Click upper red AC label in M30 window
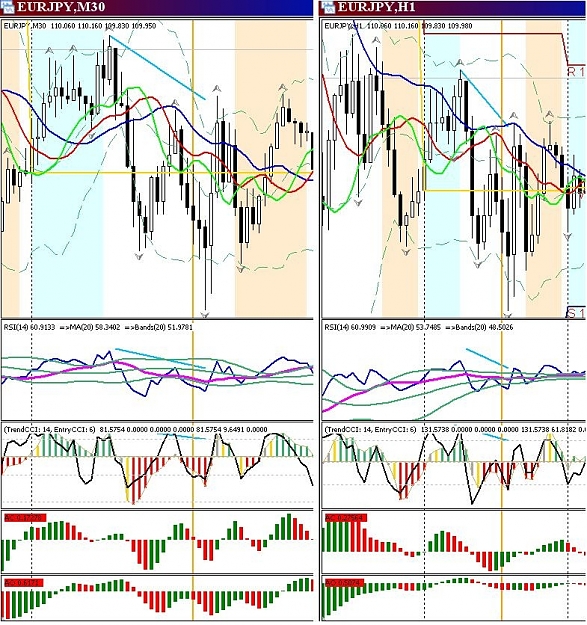 (25, 518)
